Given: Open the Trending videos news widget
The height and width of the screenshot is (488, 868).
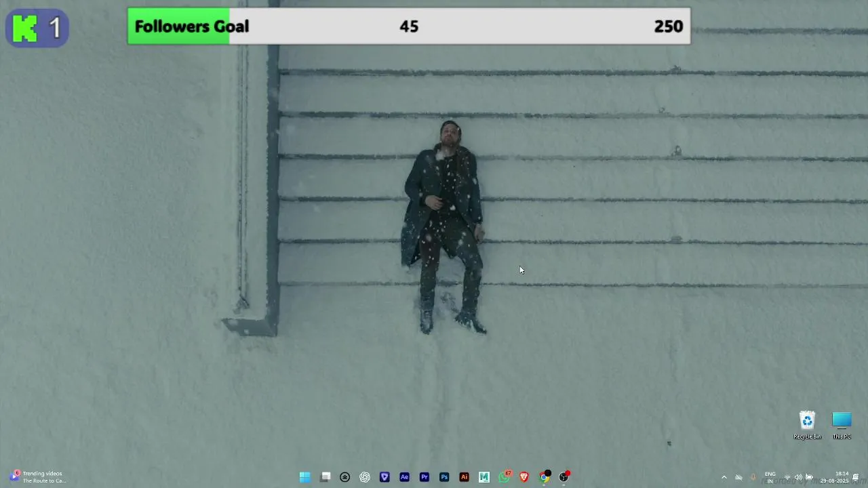Looking at the screenshot, I should click(37, 477).
